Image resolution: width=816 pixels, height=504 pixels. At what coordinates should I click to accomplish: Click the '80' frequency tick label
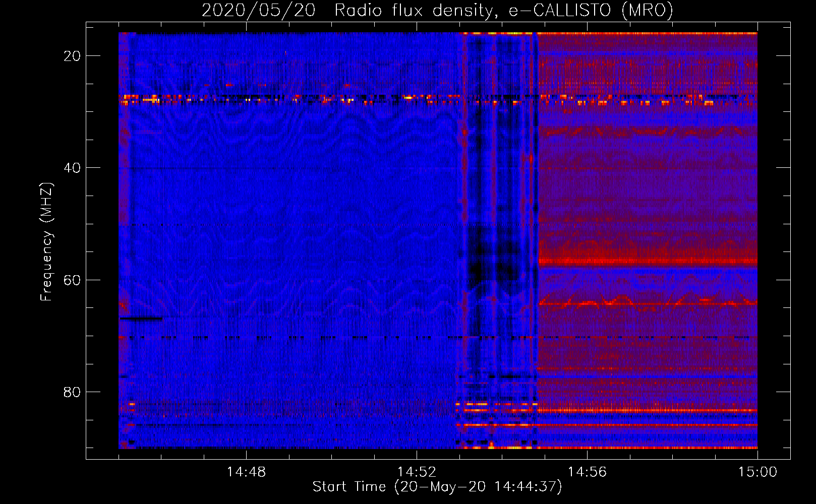(x=72, y=392)
